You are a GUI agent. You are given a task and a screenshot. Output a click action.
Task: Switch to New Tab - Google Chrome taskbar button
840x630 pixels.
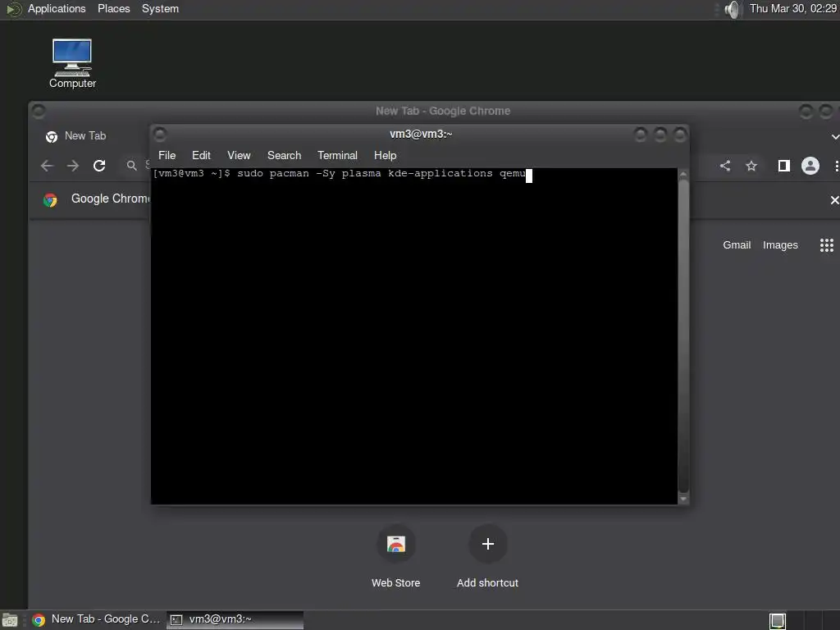click(97, 620)
